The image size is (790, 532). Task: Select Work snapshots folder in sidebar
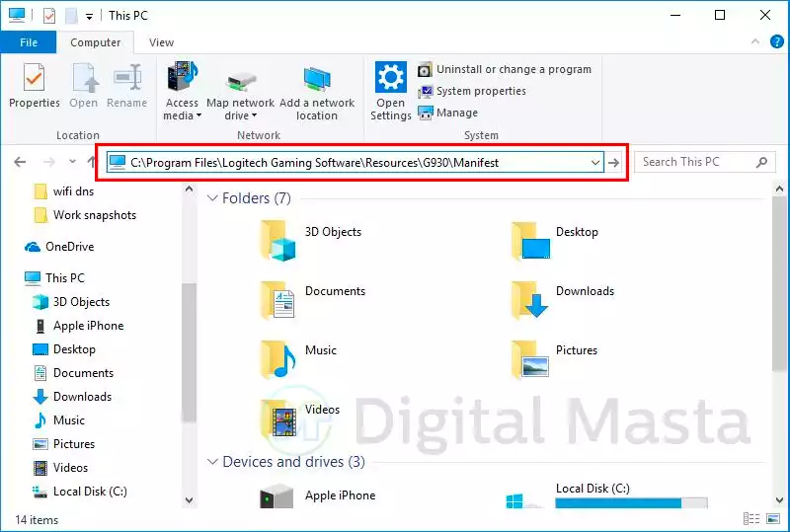pyautogui.click(x=84, y=215)
